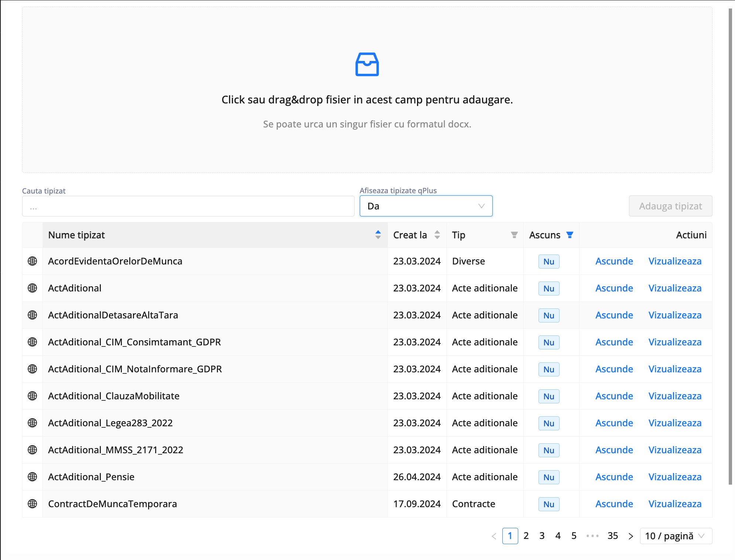
Task: Click the ActAditionalDetasareAltaTara name cell
Action: pyautogui.click(x=215, y=315)
